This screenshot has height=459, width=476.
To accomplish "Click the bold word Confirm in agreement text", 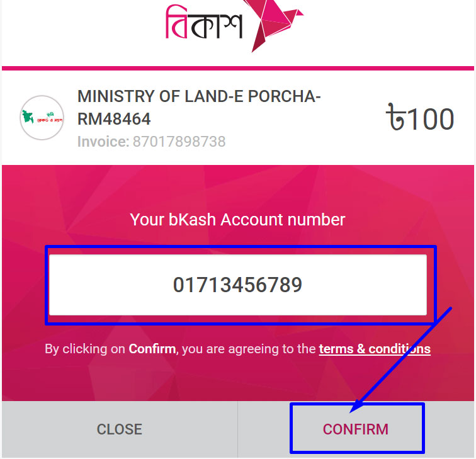I will [x=152, y=349].
